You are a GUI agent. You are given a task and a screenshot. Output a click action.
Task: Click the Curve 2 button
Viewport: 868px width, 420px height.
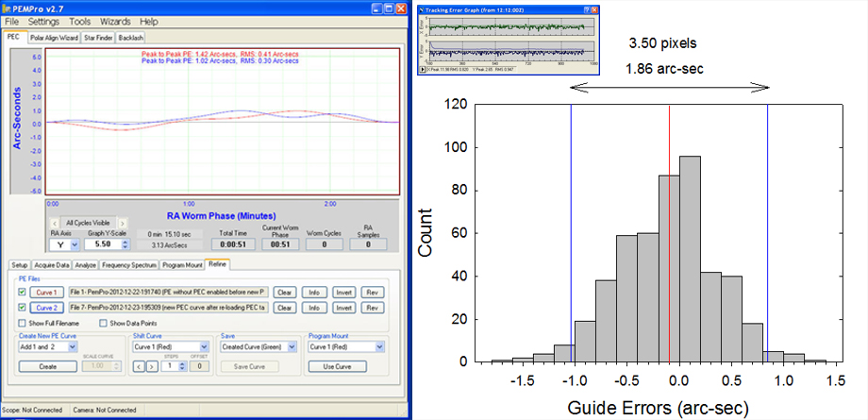pyautogui.click(x=47, y=308)
